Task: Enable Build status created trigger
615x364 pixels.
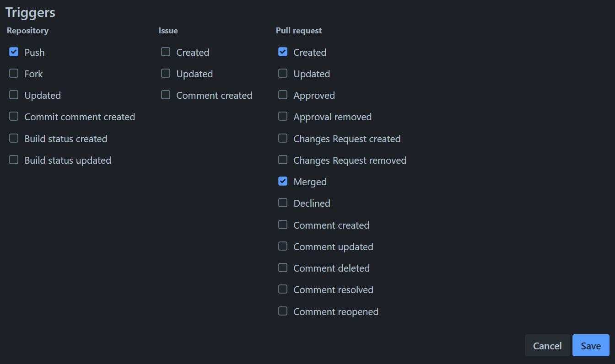Action: pos(14,138)
